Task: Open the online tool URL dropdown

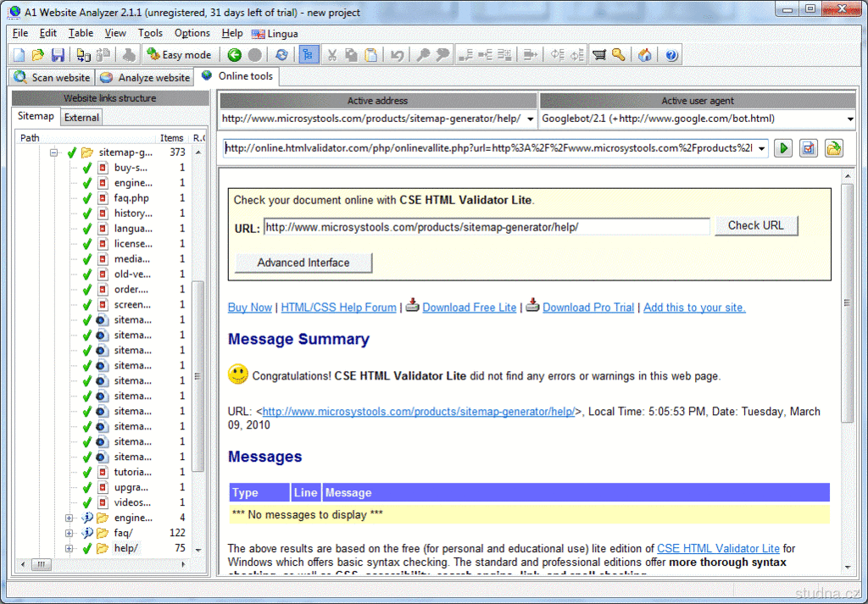Action: (762, 149)
